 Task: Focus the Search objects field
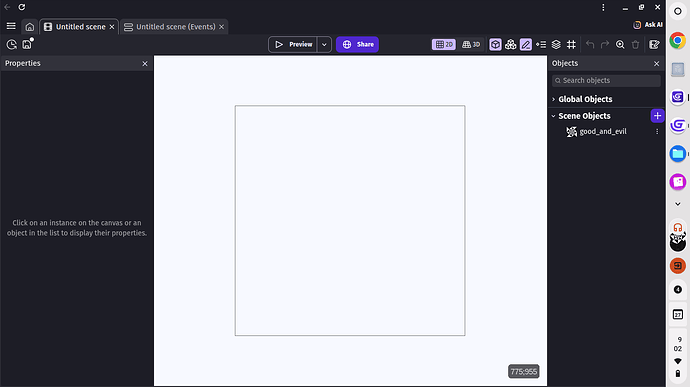(x=606, y=81)
